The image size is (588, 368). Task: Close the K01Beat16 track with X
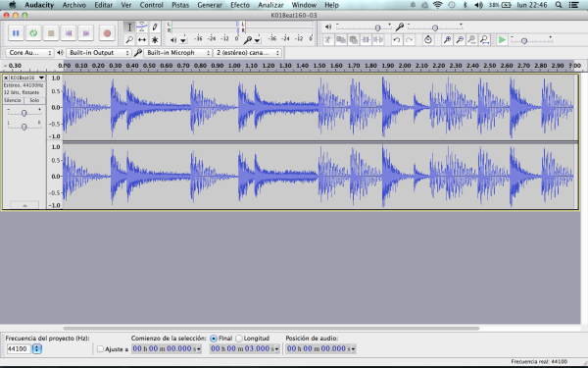coord(6,78)
